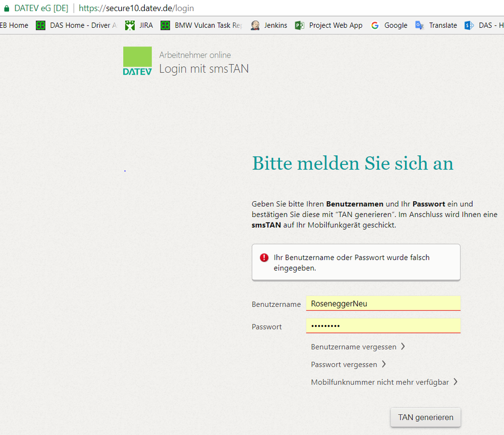Open the Translate bookmark
This screenshot has height=435, width=504.
(443, 25)
